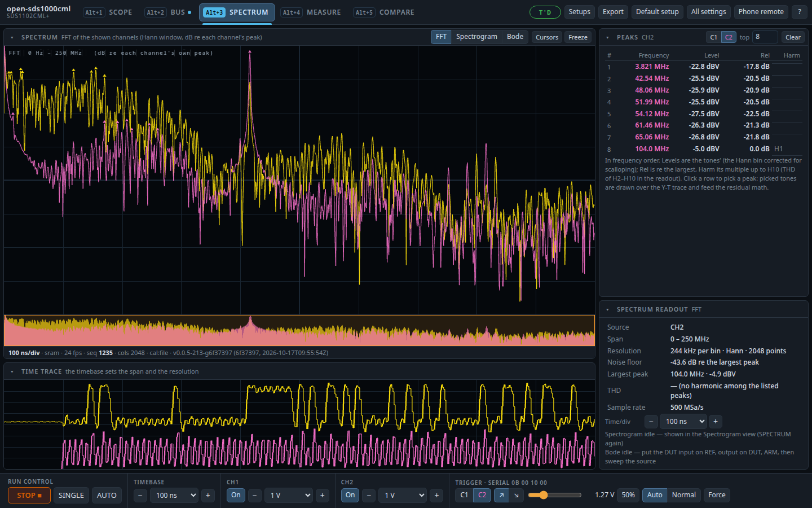Decrease timebase with the minus button

(x=140, y=496)
